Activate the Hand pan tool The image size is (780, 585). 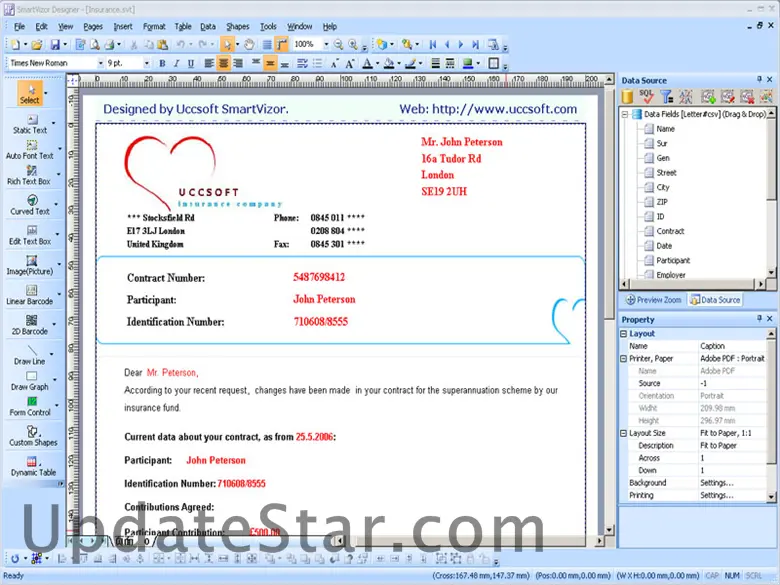click(x=249, y=45)
